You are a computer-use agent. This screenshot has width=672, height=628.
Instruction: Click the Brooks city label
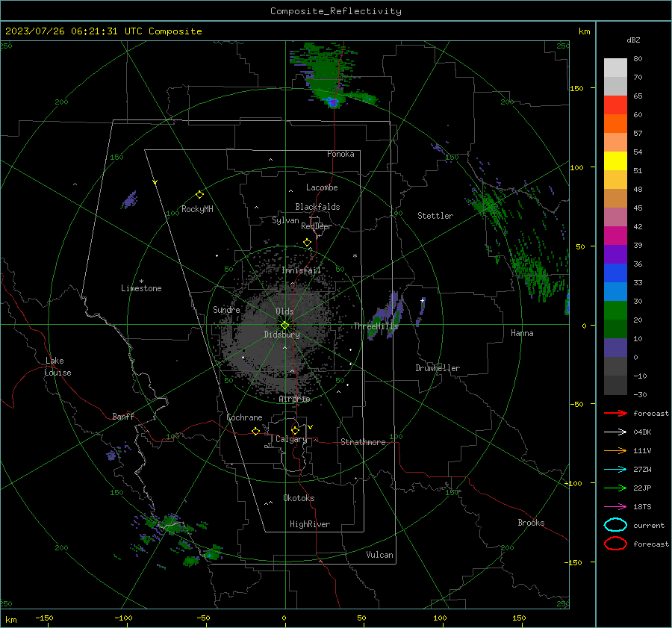pos(531,523)
